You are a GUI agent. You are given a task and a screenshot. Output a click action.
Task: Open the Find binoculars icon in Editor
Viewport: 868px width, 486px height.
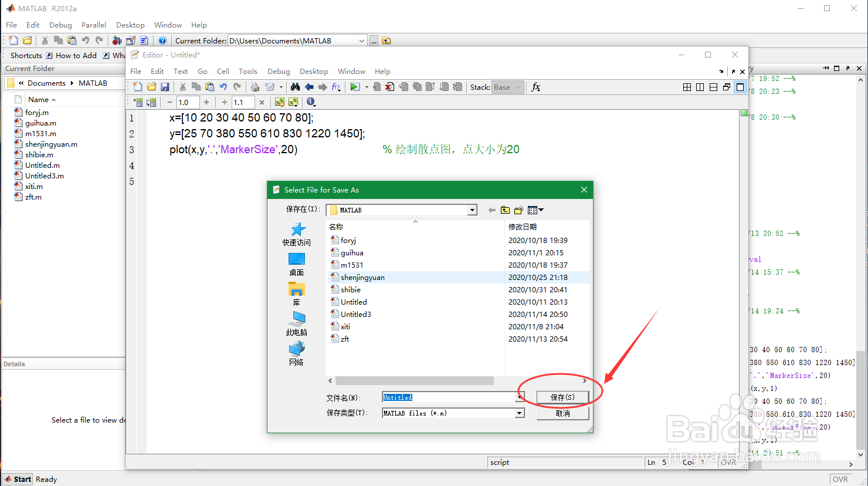pos(295,87)
